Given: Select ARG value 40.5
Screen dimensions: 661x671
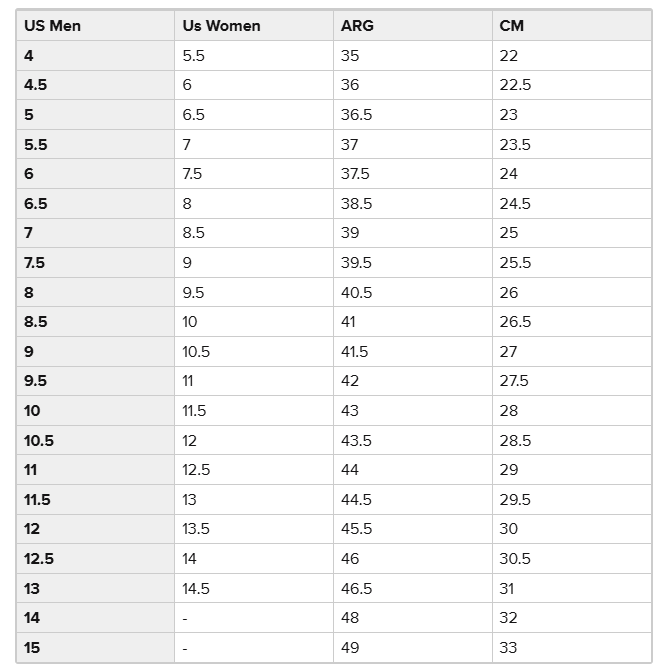Looking at the screenshot, I should [x=356, y=293].
